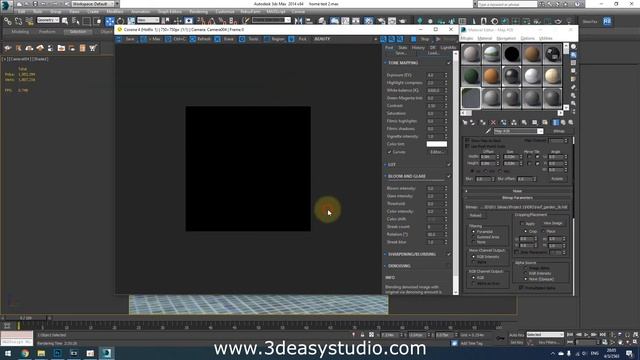This screenshot has height=360, width=640.
Task: Switch to the Post tab in Corona VFB
Action: point(389,48)
